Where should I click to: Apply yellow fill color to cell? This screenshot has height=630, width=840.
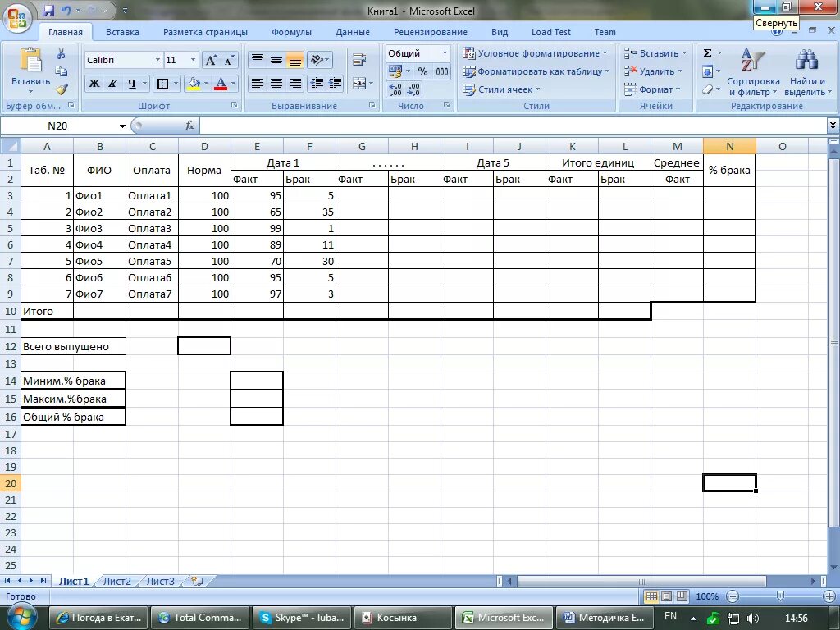[194, 84]
